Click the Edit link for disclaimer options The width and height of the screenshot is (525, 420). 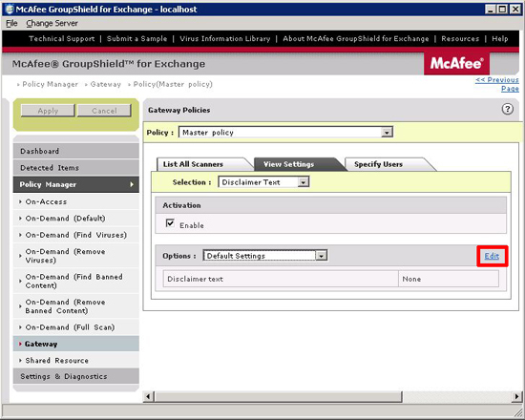click(x=492, y=256)
